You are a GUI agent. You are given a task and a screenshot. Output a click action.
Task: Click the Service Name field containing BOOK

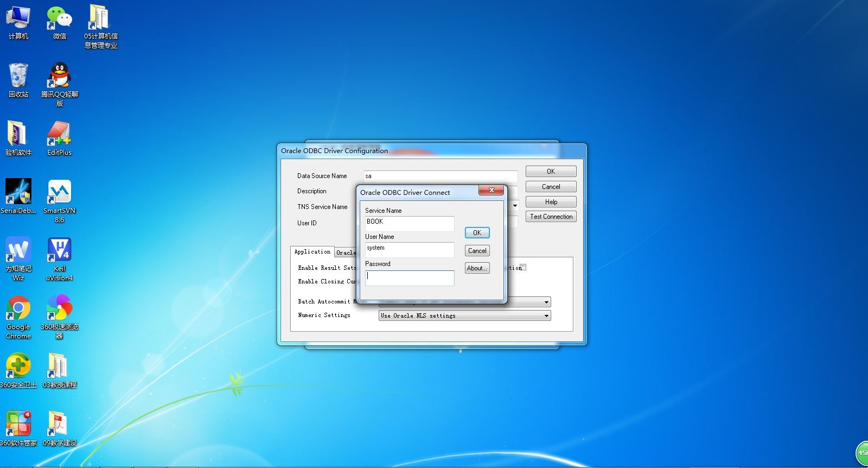click(410, 224)
